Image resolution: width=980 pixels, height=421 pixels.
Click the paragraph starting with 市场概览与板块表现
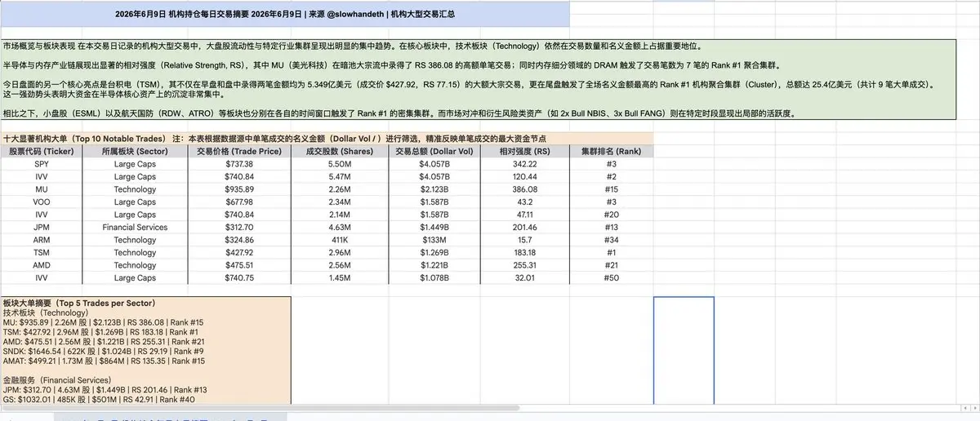point(352,47)
